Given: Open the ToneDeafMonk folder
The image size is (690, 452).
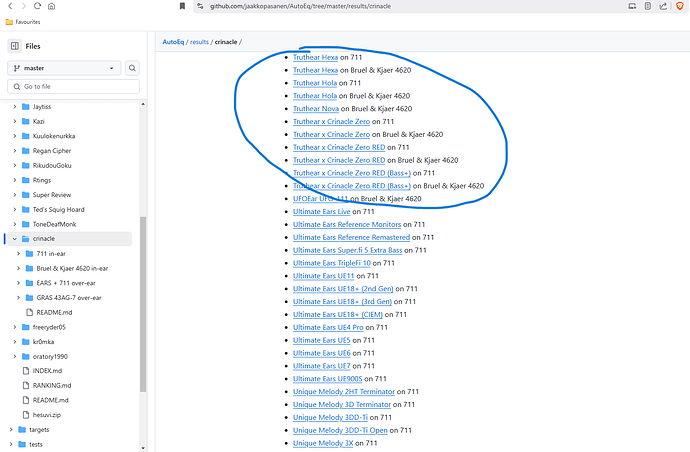Looking at the screenshot, I should pos(55,224).
